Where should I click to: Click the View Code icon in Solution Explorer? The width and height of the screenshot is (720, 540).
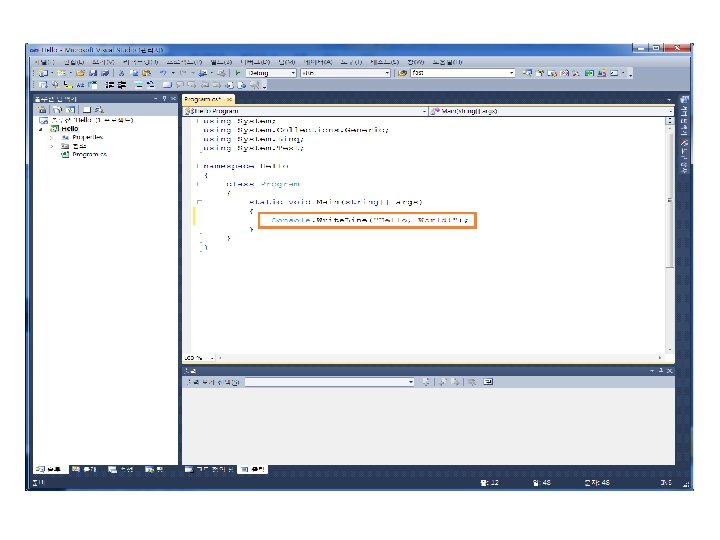[x=87, y=110]
